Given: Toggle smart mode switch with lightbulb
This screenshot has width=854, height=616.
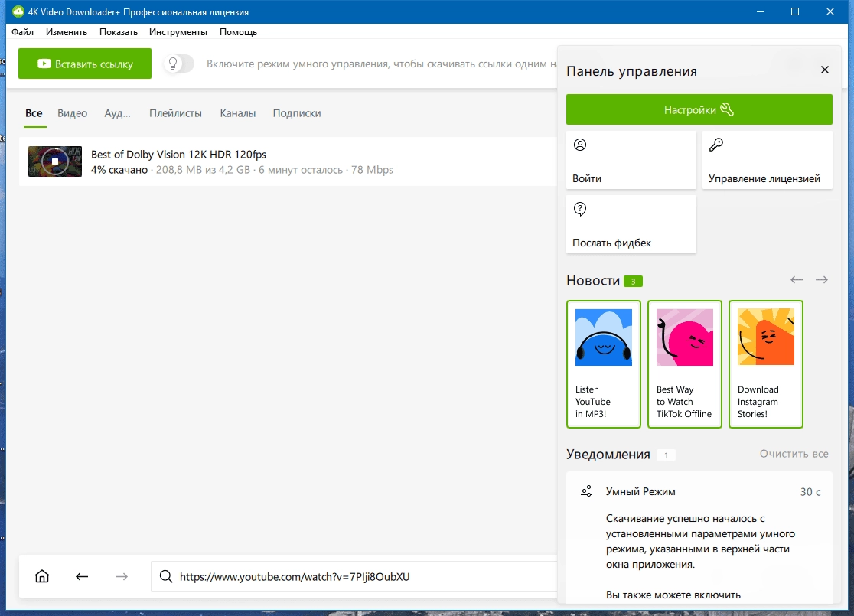Looking at the screenshot, I should [x=178, y=64].
